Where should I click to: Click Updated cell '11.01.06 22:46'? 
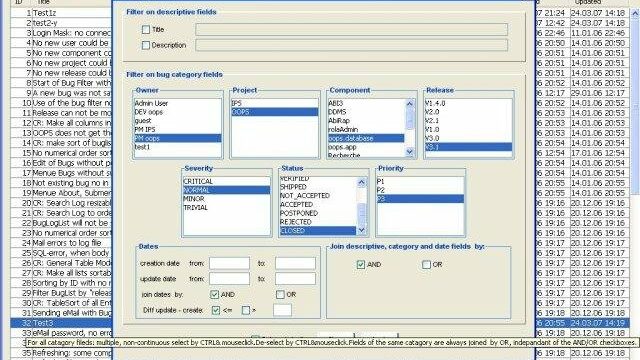598,33
